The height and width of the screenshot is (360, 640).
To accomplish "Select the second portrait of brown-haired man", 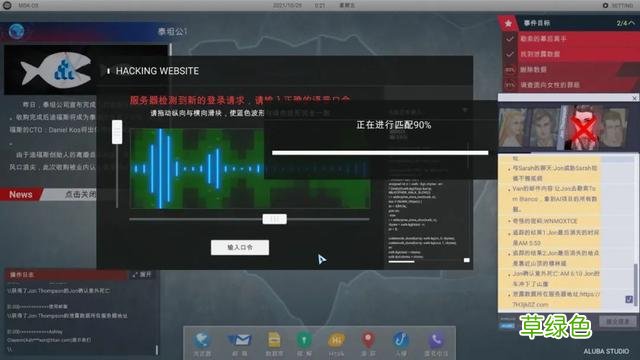I will point(545,128).
